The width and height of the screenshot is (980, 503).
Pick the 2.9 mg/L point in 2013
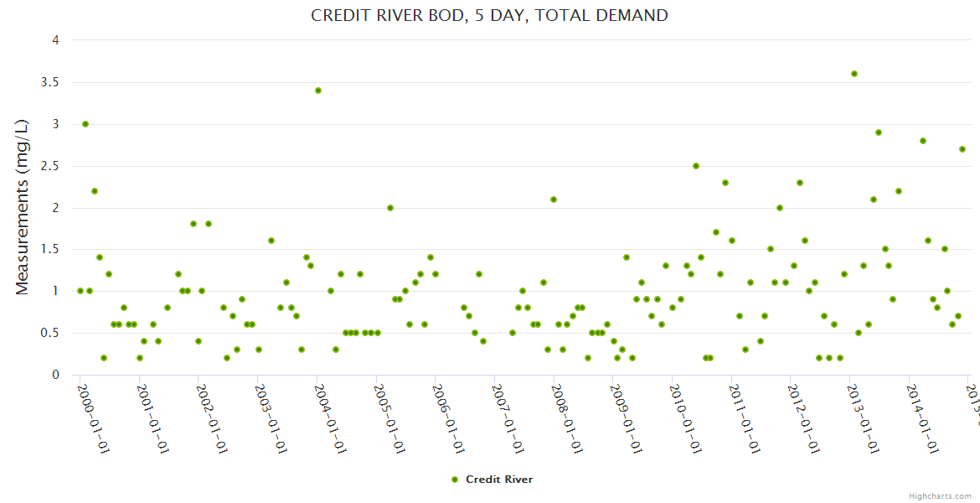point(878,132)
